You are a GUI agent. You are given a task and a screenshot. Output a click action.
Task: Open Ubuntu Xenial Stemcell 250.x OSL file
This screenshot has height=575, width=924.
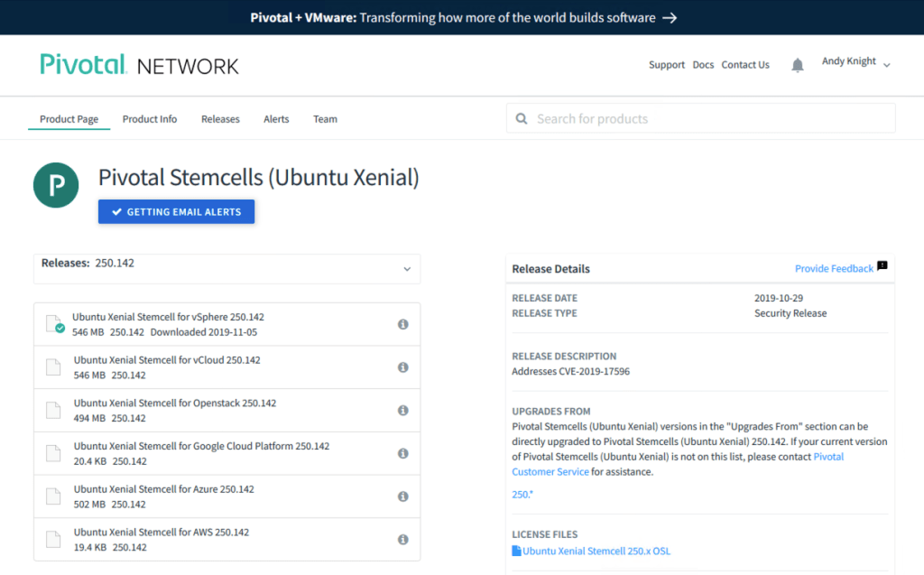coord(596,552)
